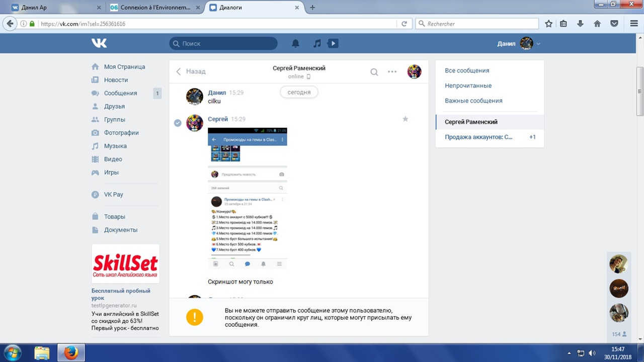The image size is (644, 362).
Task: Open Сообщения in left sidebar
Action: coord(120,93)
